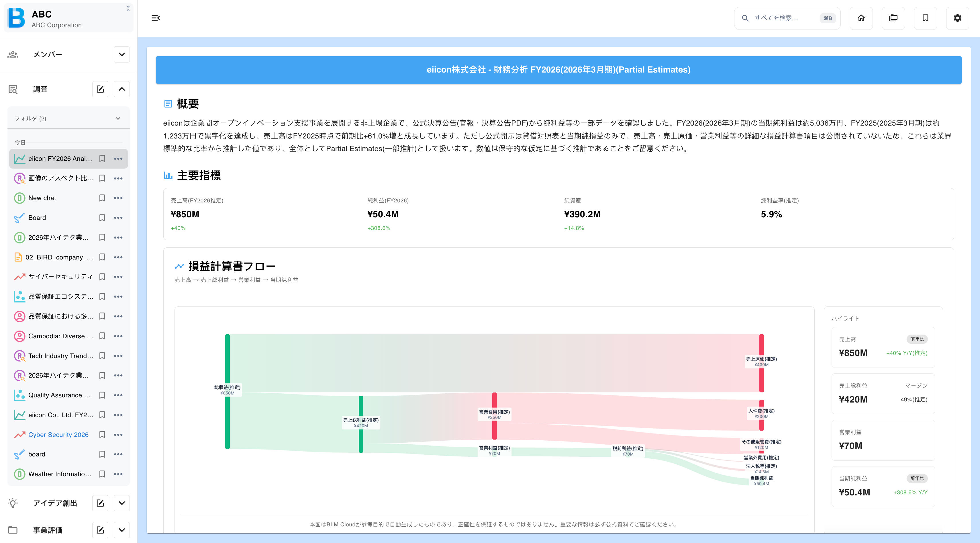Viewport: 980px width, 543px height.
Task: Bookmark the 02_BIRD_company_ item
Action: pos(102,257)
